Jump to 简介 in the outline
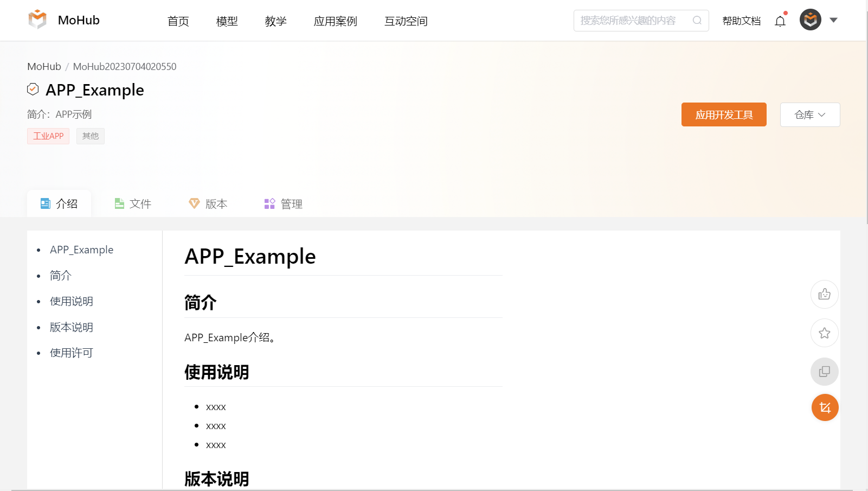Viewport: 868px width, 491px height. [x=61, y=276]
